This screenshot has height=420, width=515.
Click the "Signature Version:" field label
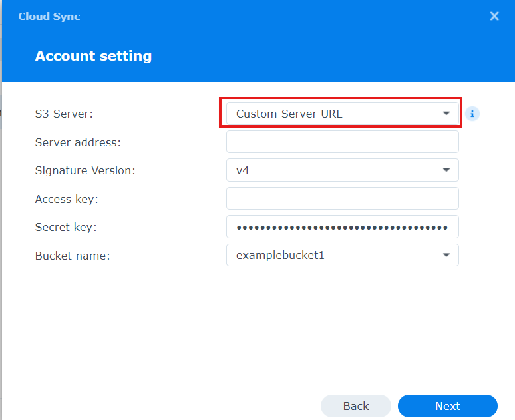(x=85, y=170)
